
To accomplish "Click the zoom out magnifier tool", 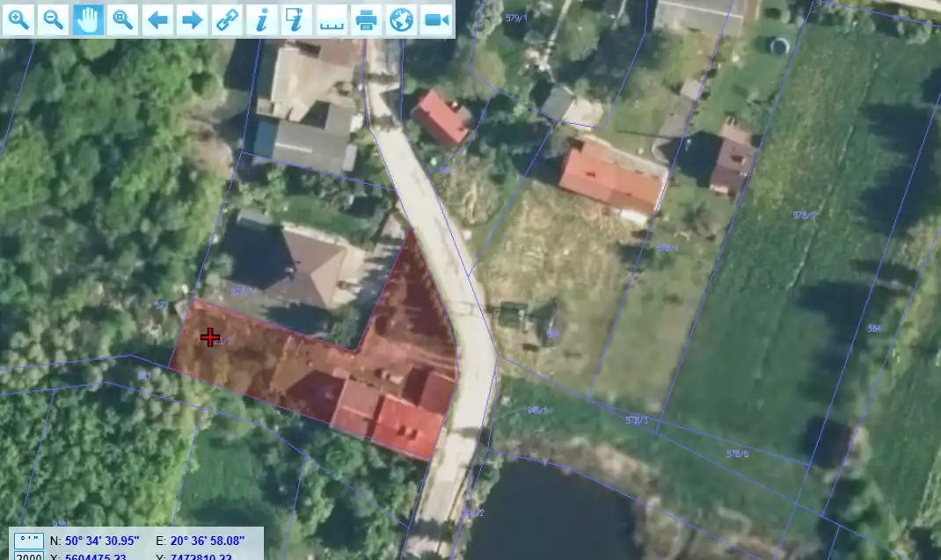I will coord(54,19).
